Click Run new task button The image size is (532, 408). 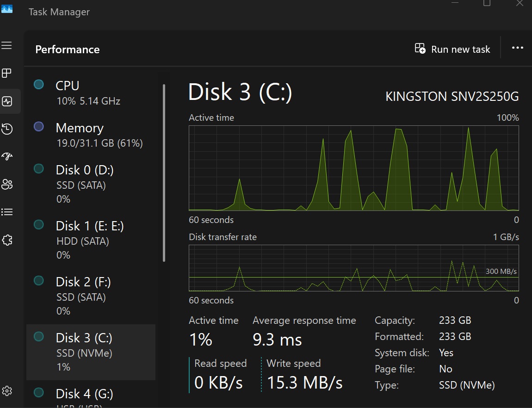(452, 49)
